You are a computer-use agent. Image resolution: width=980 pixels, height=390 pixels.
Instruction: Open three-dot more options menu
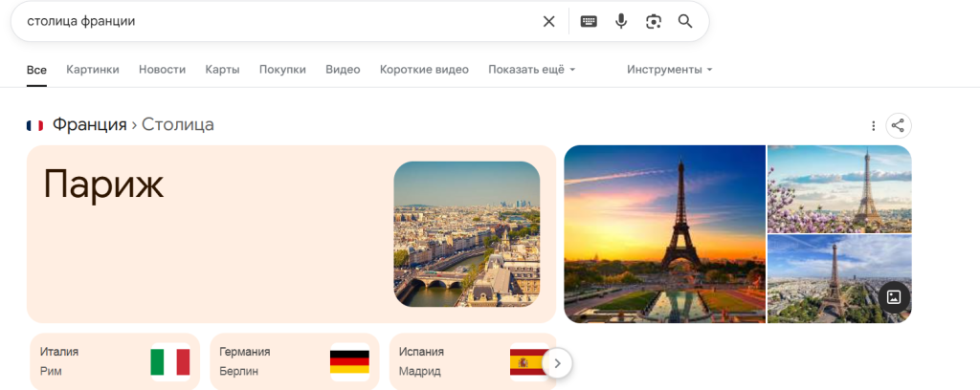pyautogui.click(x=873, y=126)
